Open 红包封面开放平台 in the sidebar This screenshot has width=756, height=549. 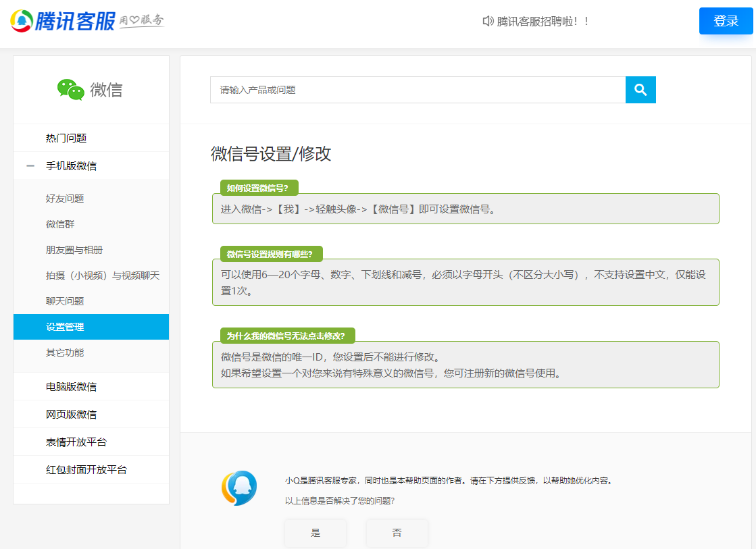click(x=86, y=469)
